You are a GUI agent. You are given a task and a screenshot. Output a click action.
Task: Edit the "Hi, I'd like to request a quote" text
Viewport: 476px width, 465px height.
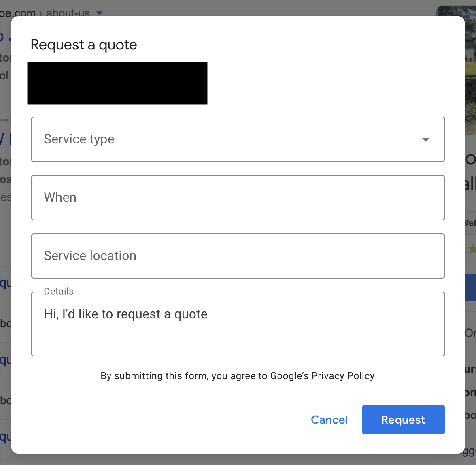[125, 314]
